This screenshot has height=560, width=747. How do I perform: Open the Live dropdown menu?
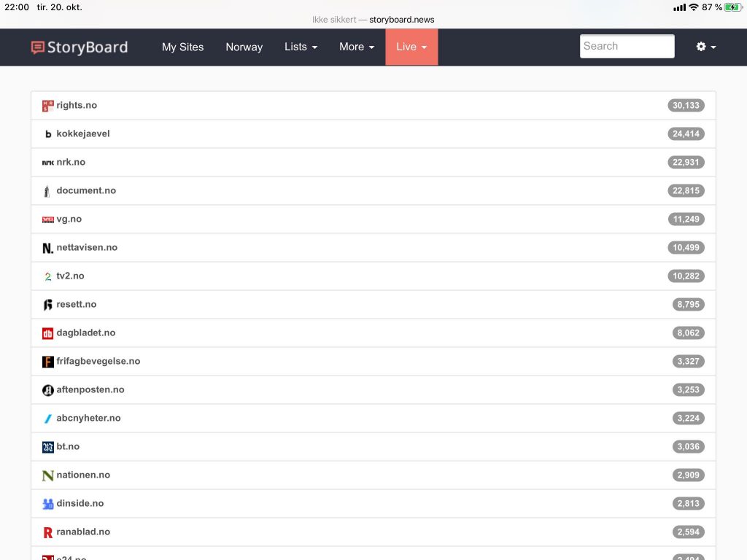pyautogui.click(x=411, y=47)
